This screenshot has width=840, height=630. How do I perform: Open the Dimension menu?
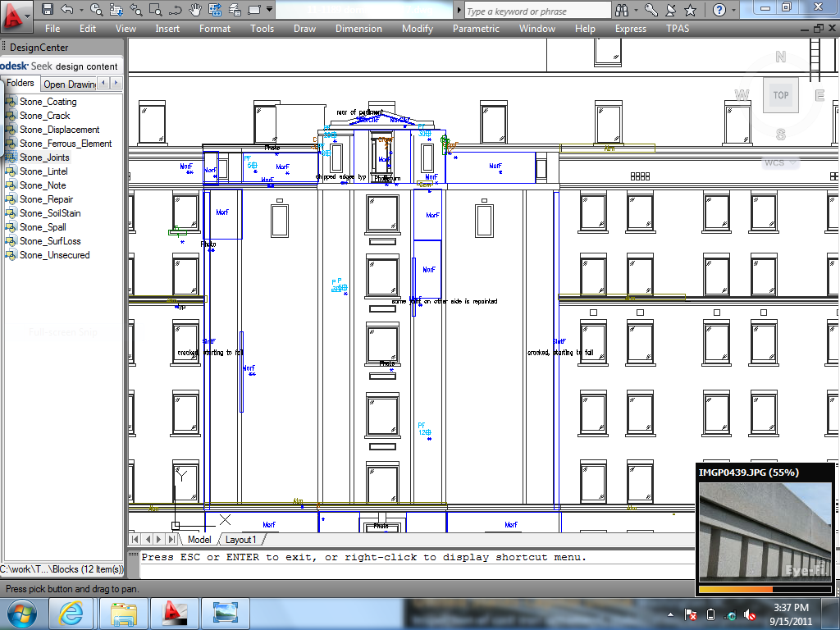pyautogui.click(x=358, y=29)
